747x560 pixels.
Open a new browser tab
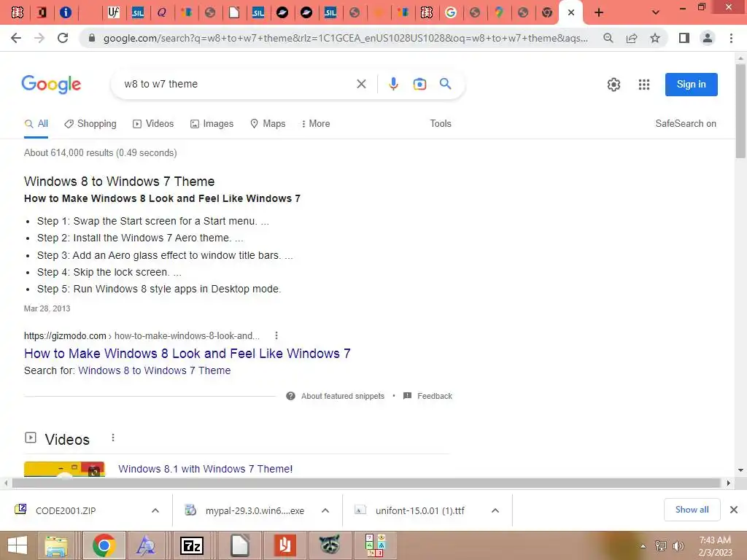(599, 12)
